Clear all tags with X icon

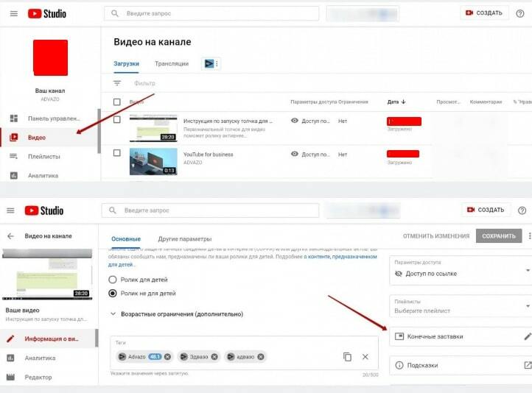(x=365, y=357)
